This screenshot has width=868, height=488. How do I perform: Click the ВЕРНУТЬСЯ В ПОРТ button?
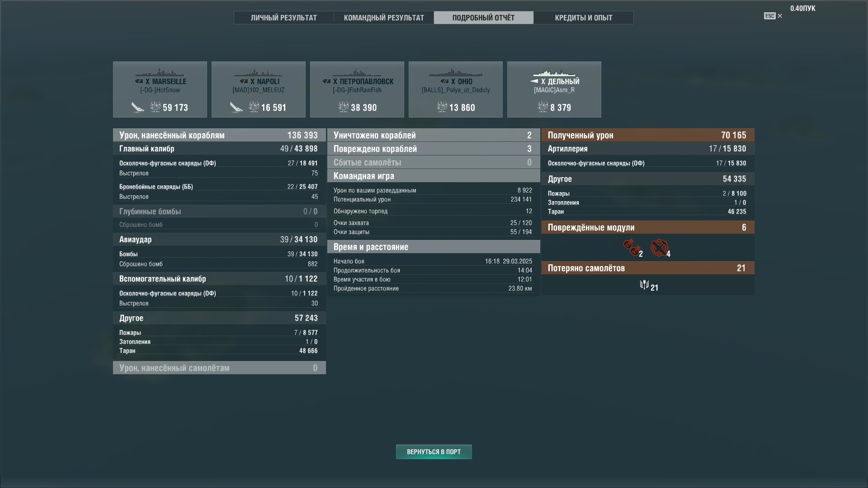pos(434,452)
